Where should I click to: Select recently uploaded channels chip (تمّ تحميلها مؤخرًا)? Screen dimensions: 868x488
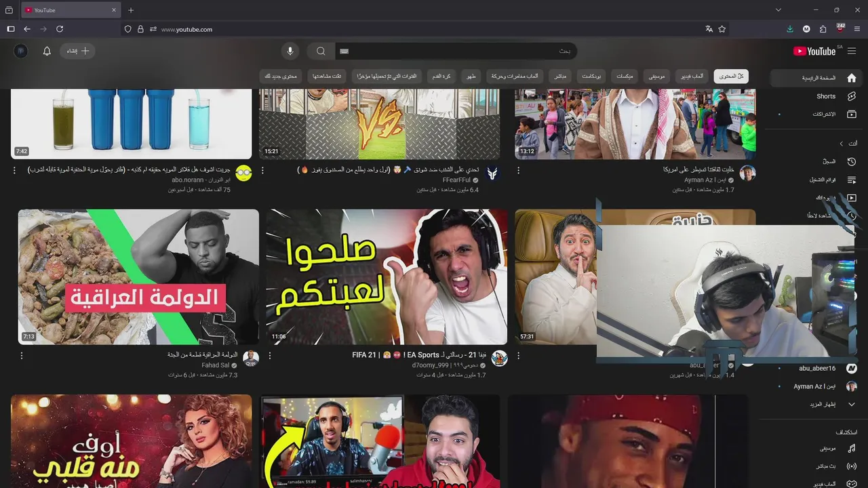(x=387, y=77)
